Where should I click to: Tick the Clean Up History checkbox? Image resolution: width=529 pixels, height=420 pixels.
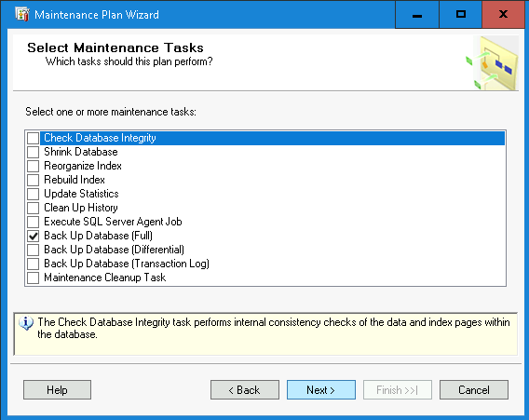click(x=34, y=208)
